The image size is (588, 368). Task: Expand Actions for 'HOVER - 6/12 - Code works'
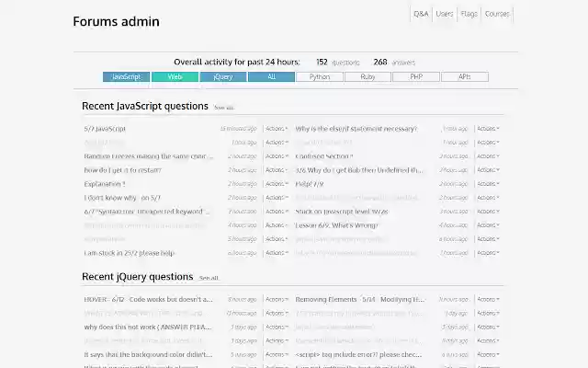pyautogui.click(x=277, y=300)
